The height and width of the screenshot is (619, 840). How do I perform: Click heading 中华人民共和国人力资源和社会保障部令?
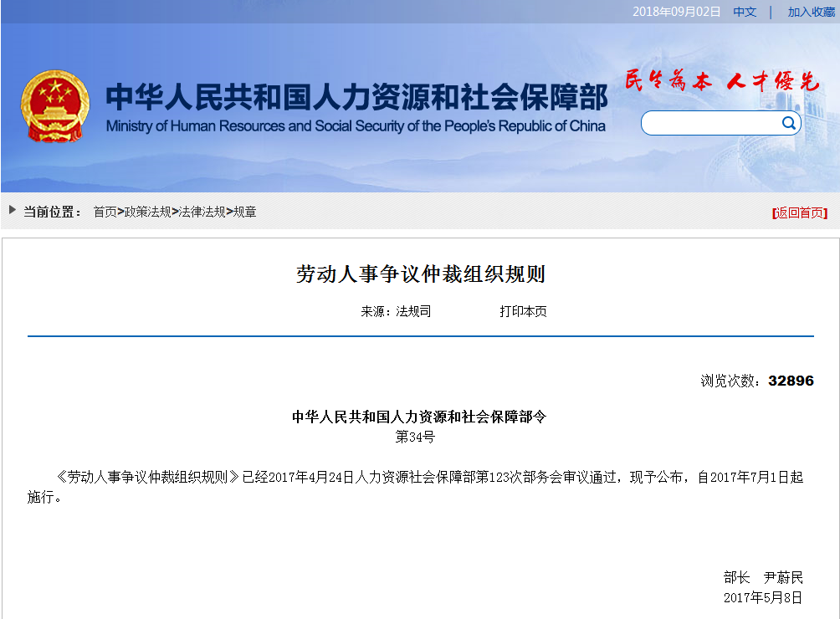click(419, 417)
